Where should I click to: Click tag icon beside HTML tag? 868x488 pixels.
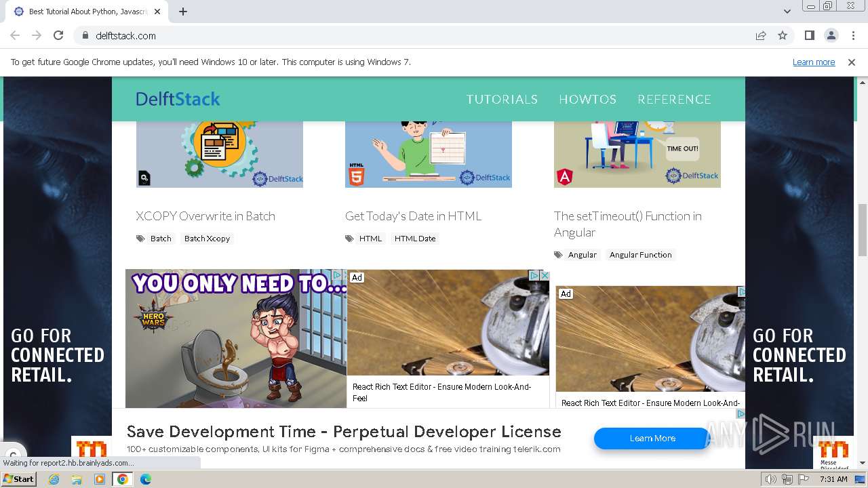349,239
